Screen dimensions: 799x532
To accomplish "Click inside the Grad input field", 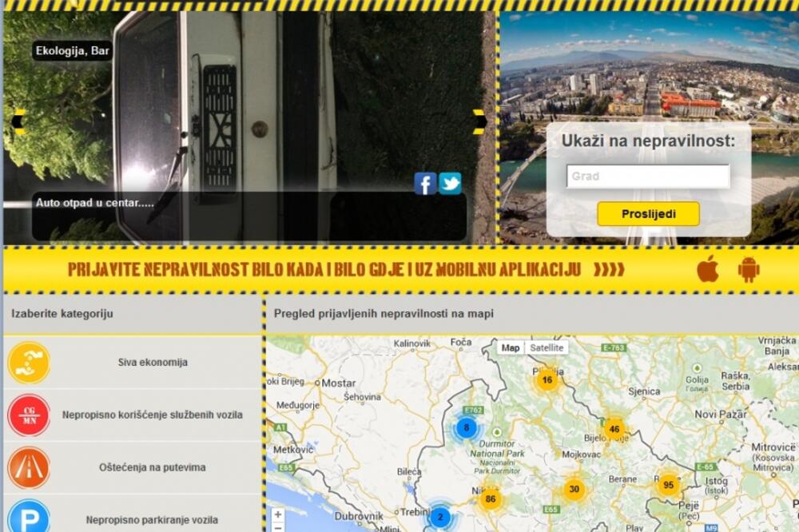I will click(648, 176).
